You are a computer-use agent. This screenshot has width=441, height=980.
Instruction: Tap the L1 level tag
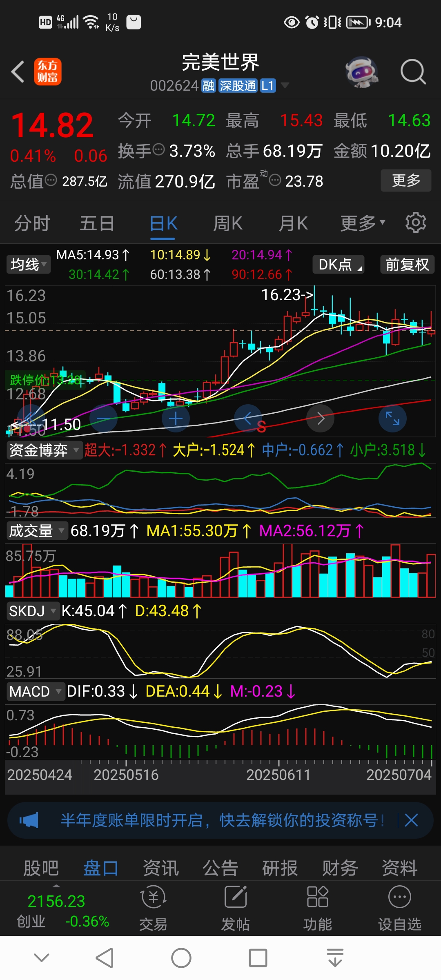(267, 86)
